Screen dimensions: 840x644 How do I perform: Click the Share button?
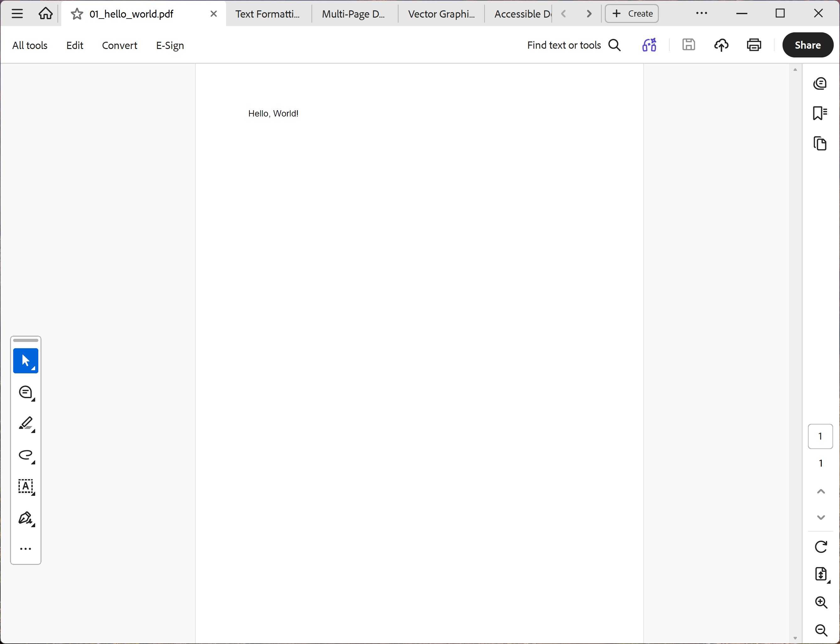(x=808, y=45)
